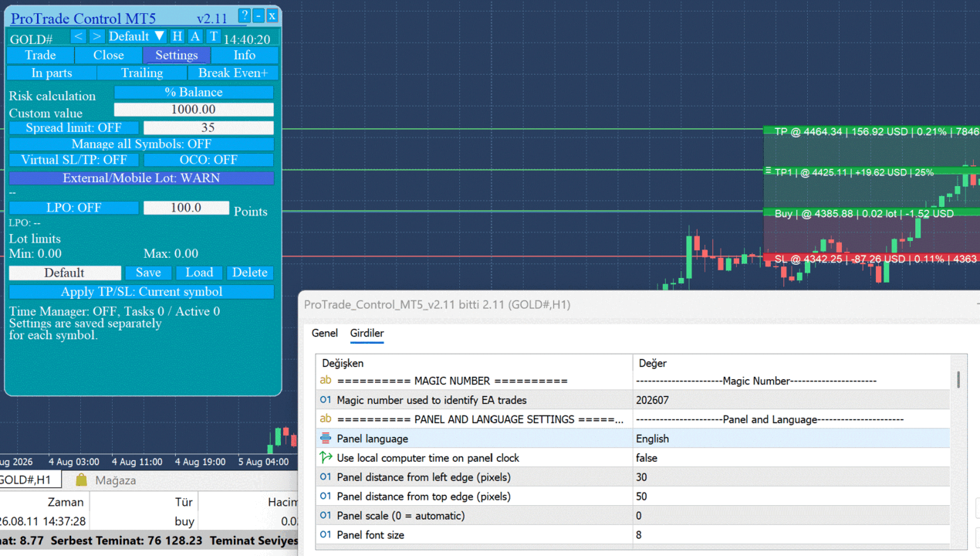
Task: Click ProTrade Control MT5 title link
Action: 83,19
